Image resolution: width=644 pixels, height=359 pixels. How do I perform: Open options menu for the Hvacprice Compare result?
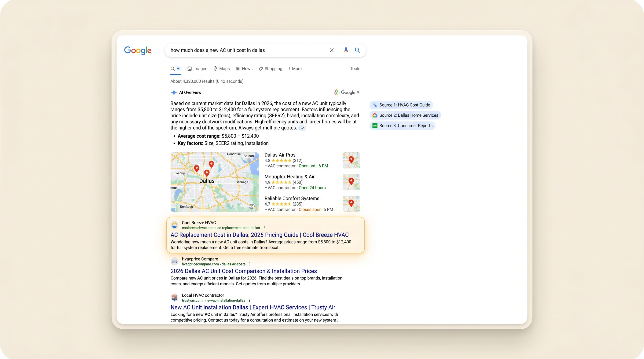point(250,264)
